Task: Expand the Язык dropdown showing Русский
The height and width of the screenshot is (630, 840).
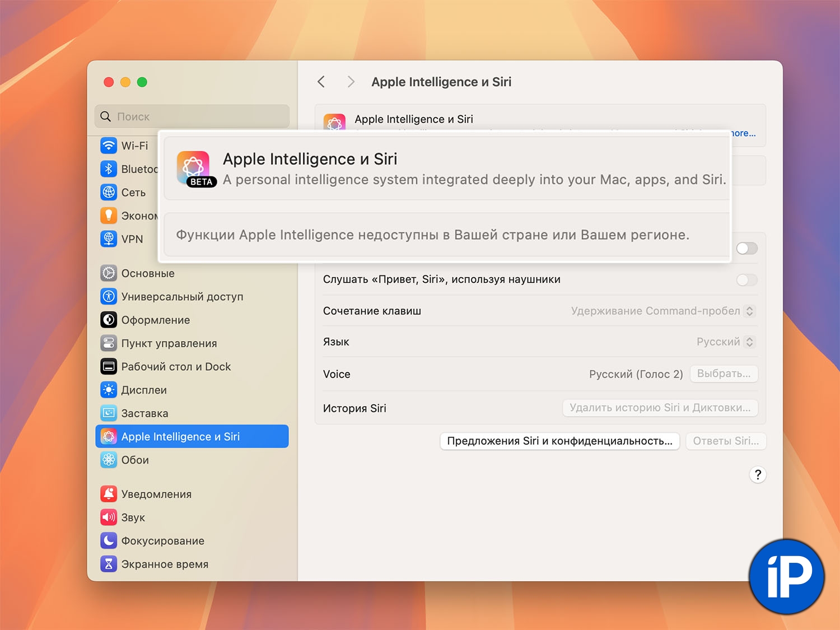Action: click(749, 342)
